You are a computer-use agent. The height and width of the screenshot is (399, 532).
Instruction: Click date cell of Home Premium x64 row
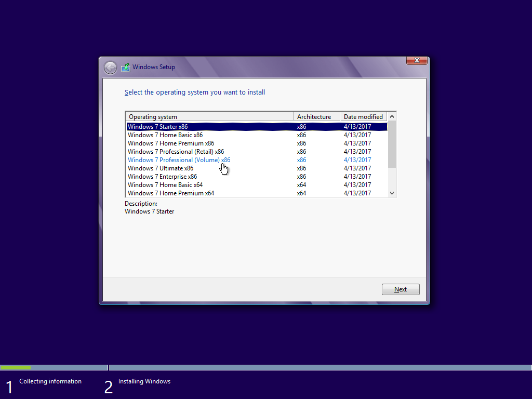[x=357, y=193]
